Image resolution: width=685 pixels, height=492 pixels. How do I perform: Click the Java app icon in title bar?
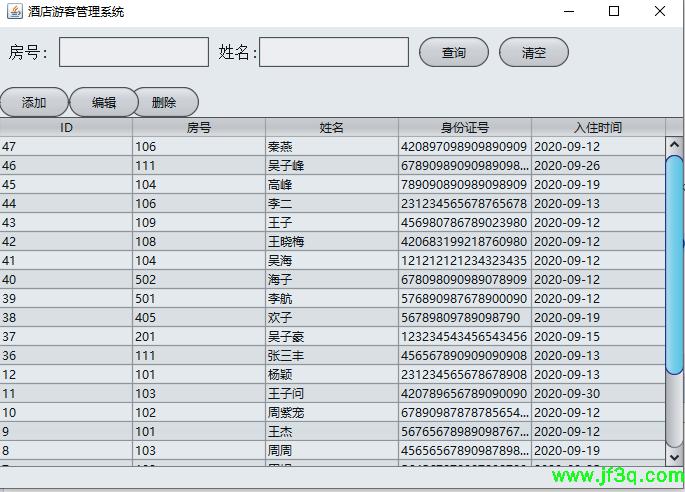[x=14, y=12]
